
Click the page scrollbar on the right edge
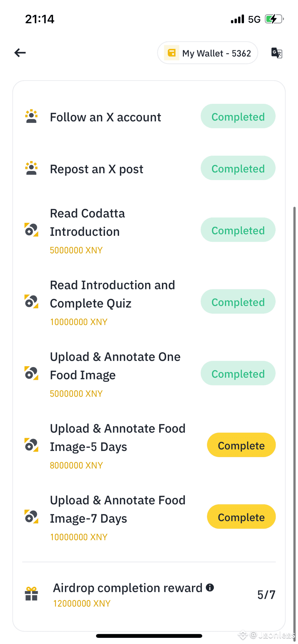click(x=294, y=395)
